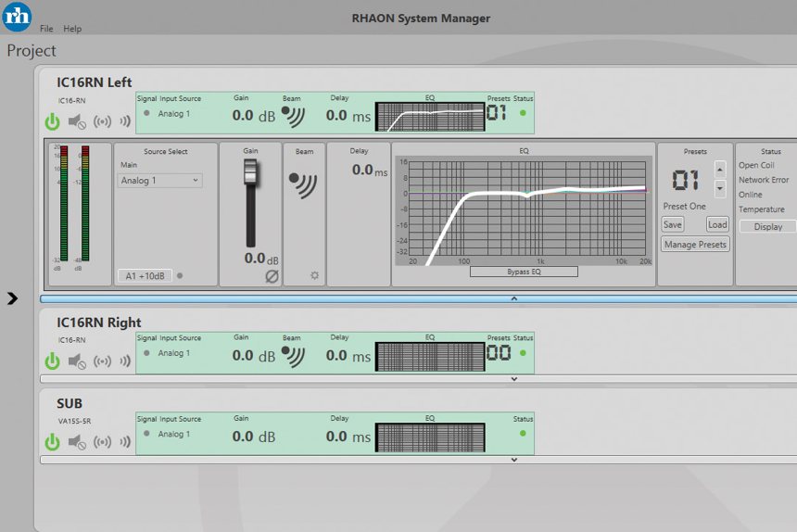The height and width of the screenshot is (532, 797).
Task: Click the Project heading
Action: pos(32,51)
